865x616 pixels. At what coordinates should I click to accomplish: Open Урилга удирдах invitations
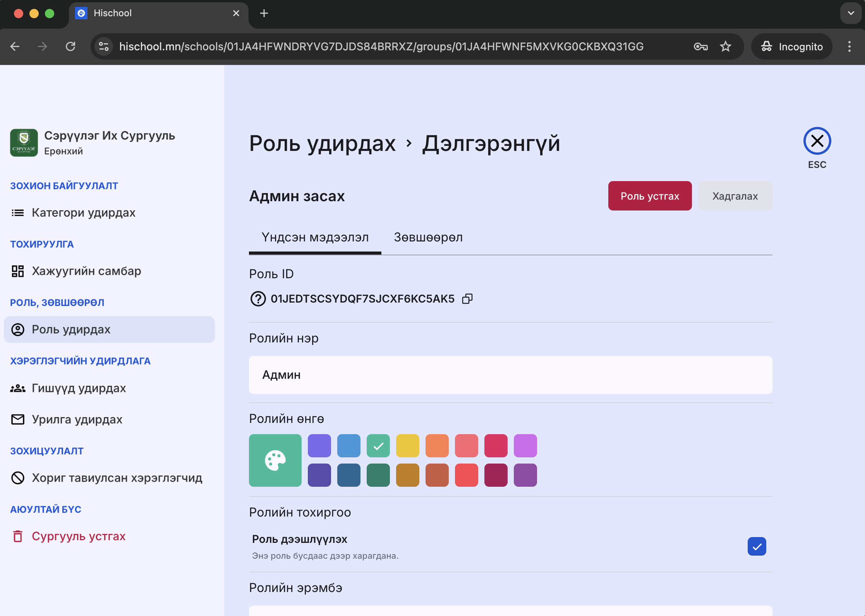click(x=77, y=419)
